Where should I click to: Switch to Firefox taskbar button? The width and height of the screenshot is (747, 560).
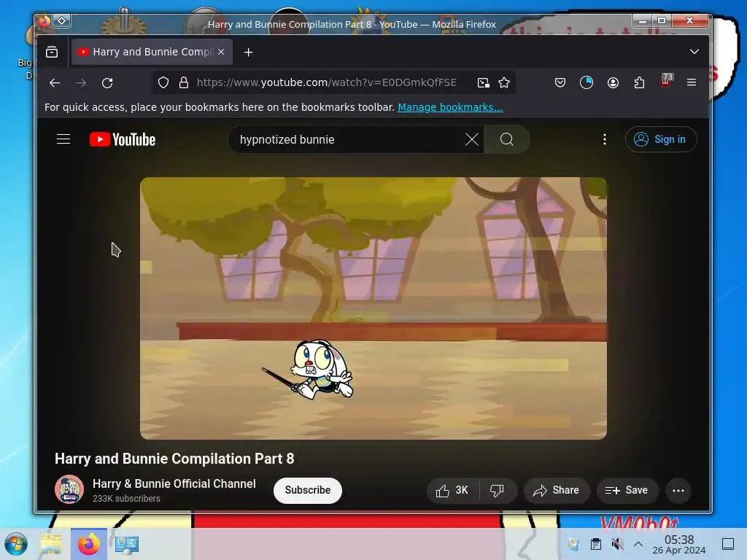click(88, 544)
